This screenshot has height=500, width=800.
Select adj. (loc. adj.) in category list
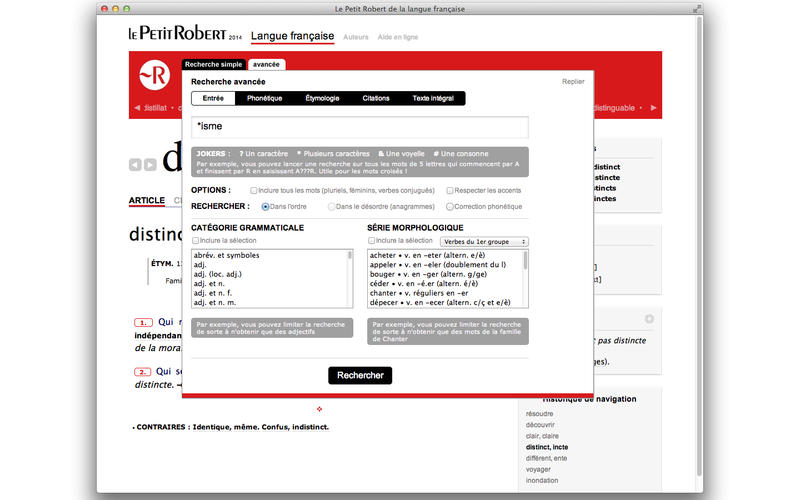218,274
